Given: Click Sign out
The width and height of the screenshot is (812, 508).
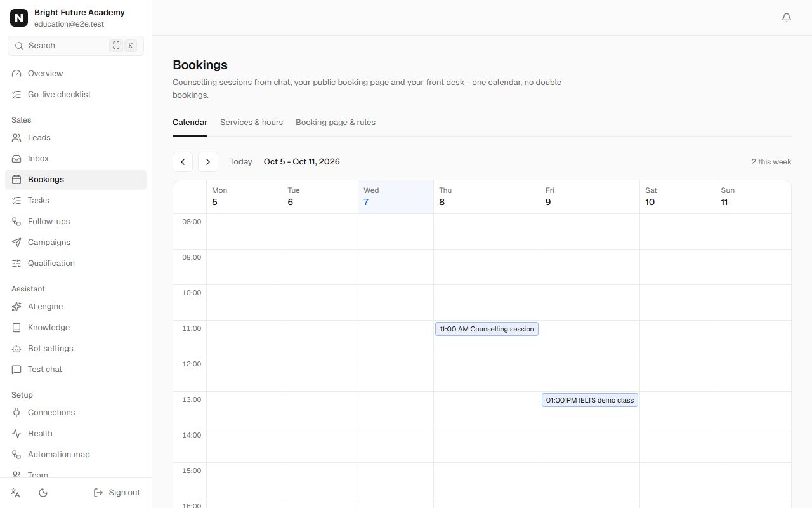Looking at the screenshot, I should point(117,493).
